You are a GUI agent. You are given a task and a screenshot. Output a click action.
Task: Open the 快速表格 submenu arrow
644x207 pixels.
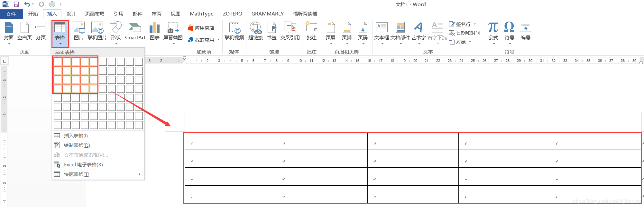(x=140, y=174)
